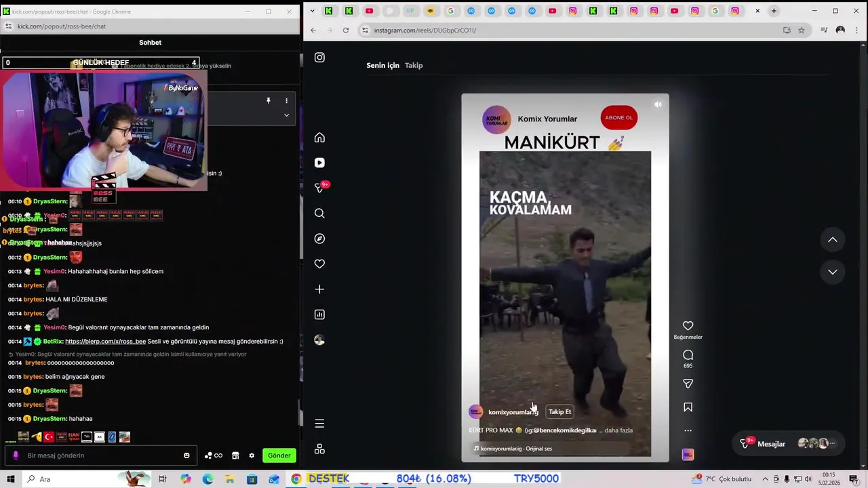Open the Instagram logo at sidebar top

pyautogui.click(x=319, y=58)
